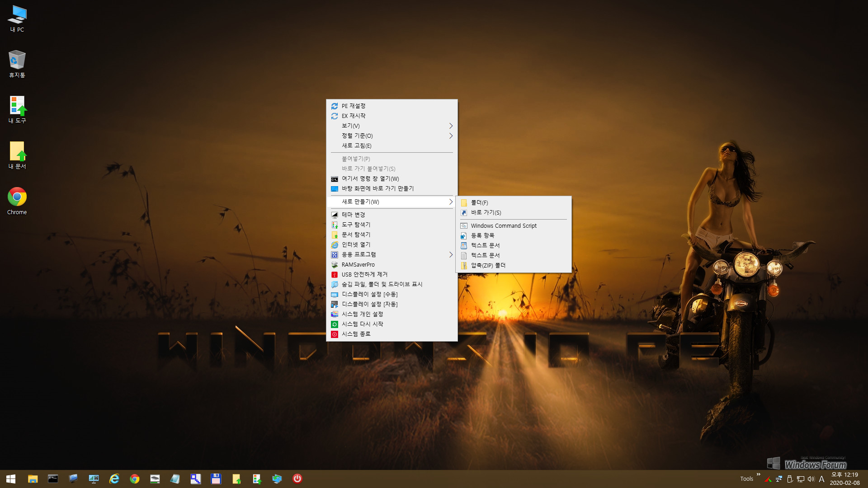Select 인터넷 열기 menu entry
The width and height of the screenshot is (868, 488).
[392, 244]
